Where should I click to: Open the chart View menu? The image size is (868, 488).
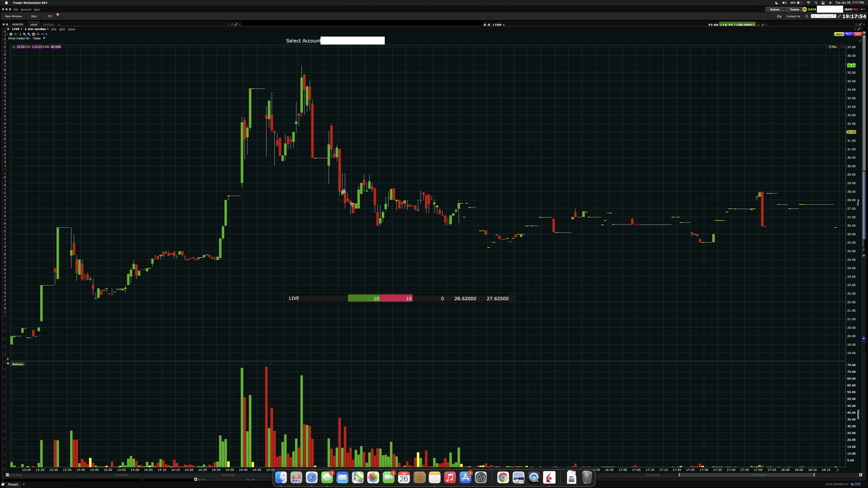click(71, 29)
